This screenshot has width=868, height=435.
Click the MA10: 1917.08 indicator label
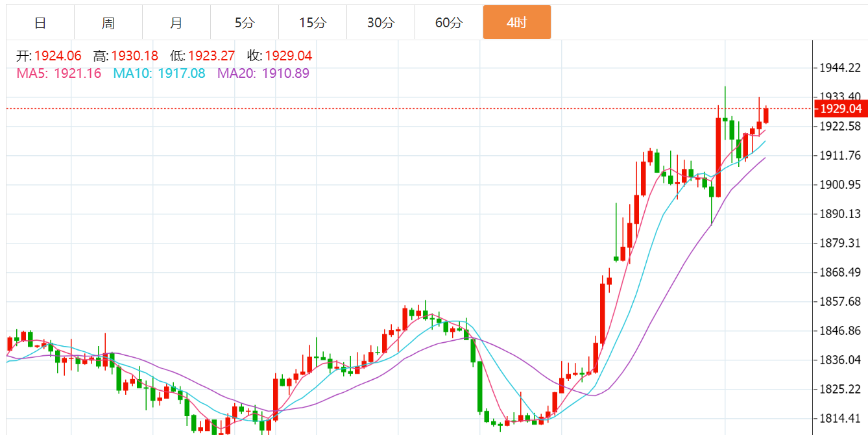coord(160,73)
